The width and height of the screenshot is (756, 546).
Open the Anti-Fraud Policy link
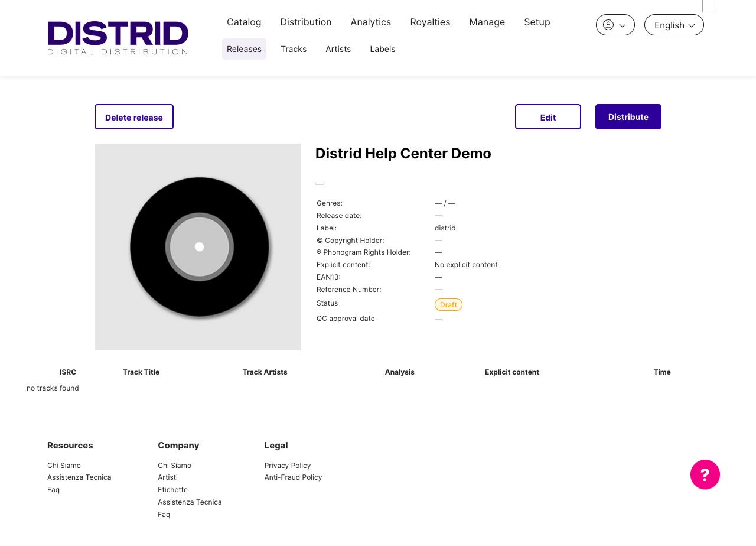pyautogui.click(x=293, y=477)
